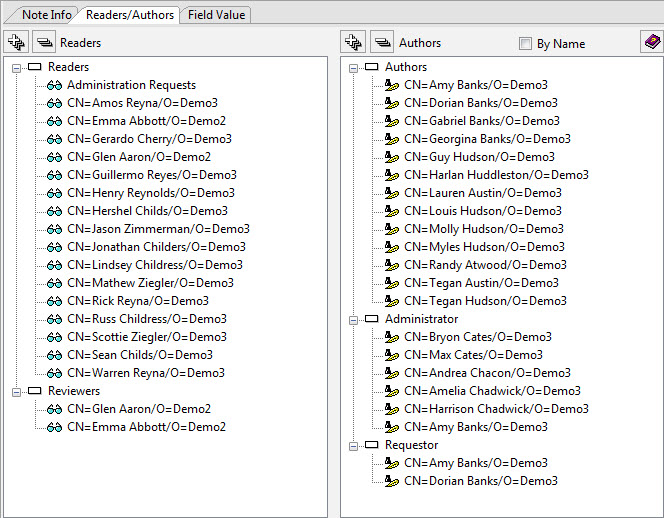Collapse the Requestor tree node
Viewport: 664px width, 518px height.
[x=354, y=445]
